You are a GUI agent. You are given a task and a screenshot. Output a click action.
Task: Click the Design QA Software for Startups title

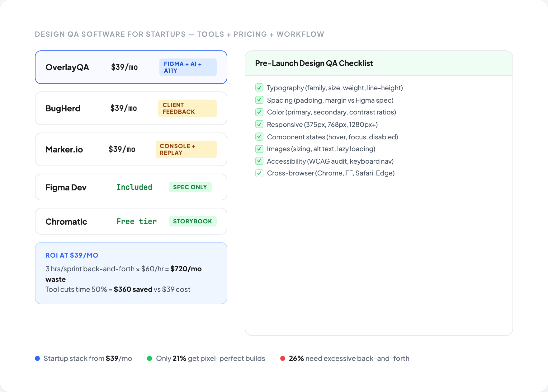pyautogui.click(x=180, y=34)
